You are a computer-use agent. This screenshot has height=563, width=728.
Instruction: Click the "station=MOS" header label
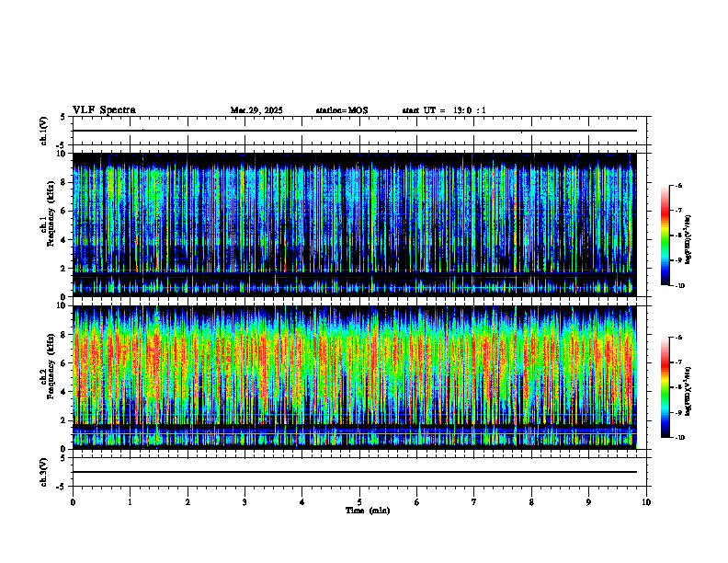tap(342, 110)
